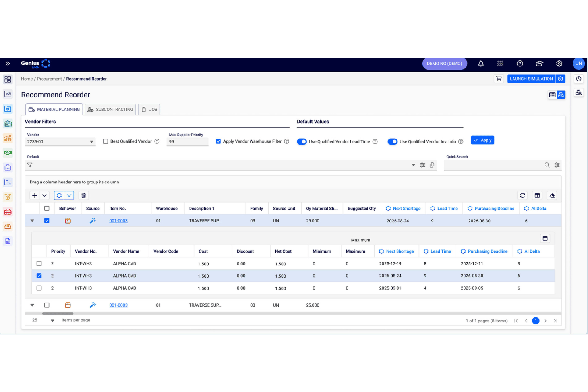Toggle the select-all checkbox in main grid header
The height and width of the screenshot is (392, 588).
click(47, 209)
